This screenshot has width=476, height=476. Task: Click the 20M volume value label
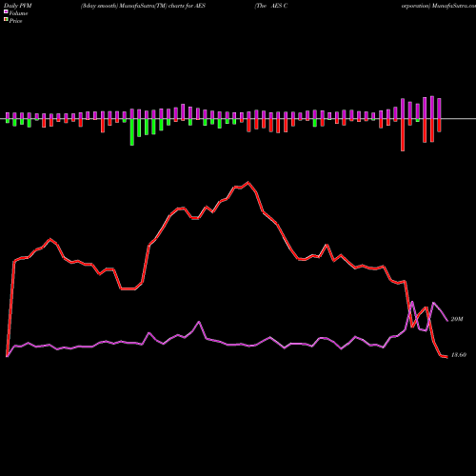pyautogui.click(x=457, y=319)
